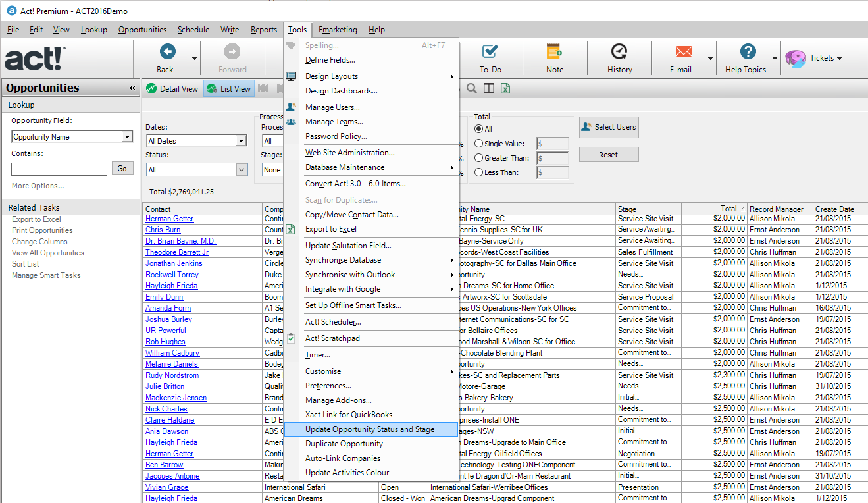Sort by Create Date column header
Screen dimensions: 868x503
coord(840,209)
